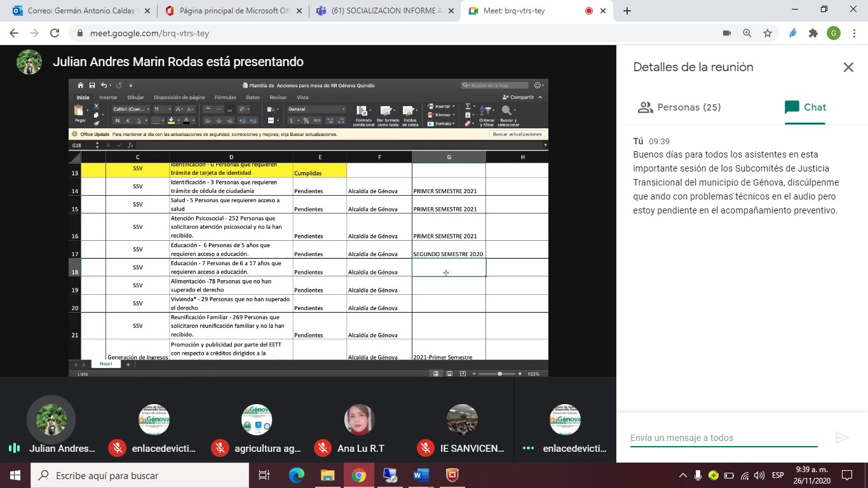Toggle the microphone icon in system tray
868x488 pixels.
[x=698, y=475]
